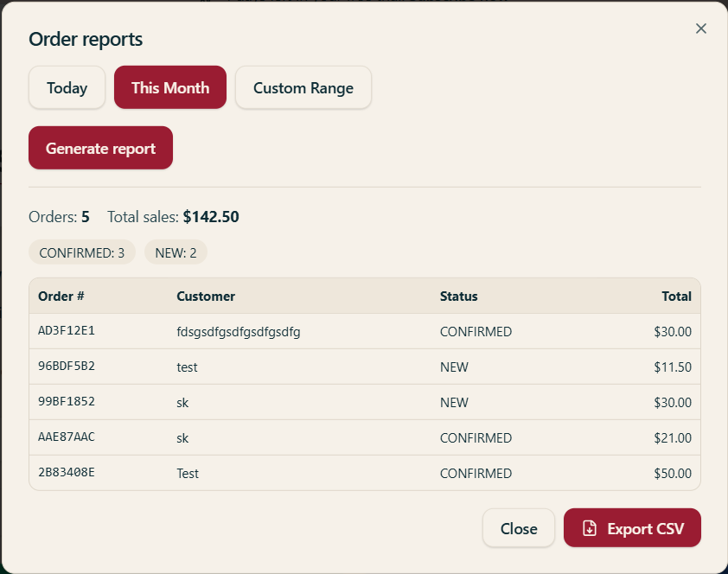Click customer sk in row 99BF1852

(x=182, y=402)
